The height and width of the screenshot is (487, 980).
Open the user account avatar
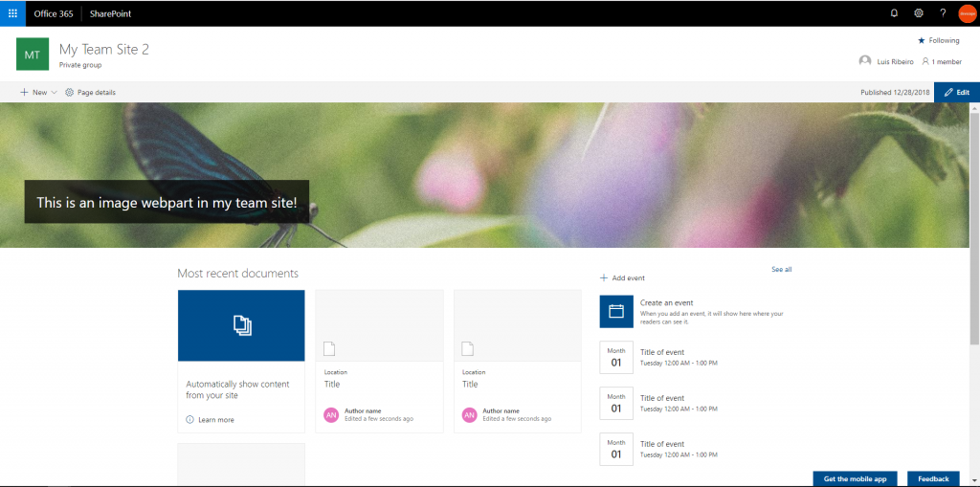(967, 13)
